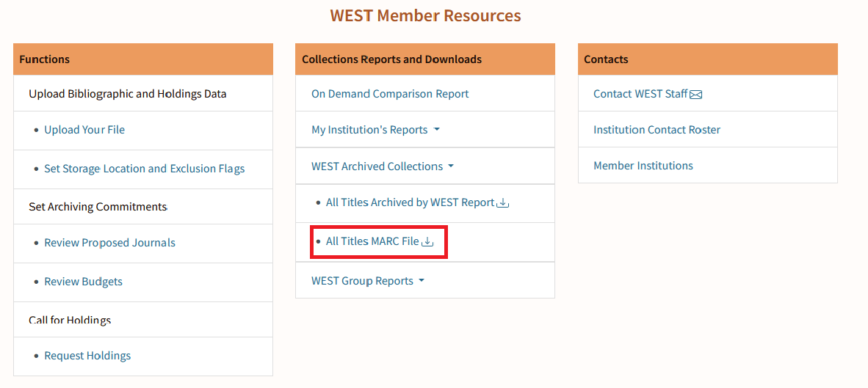Click the Functions panel header

tap(143, 59)
